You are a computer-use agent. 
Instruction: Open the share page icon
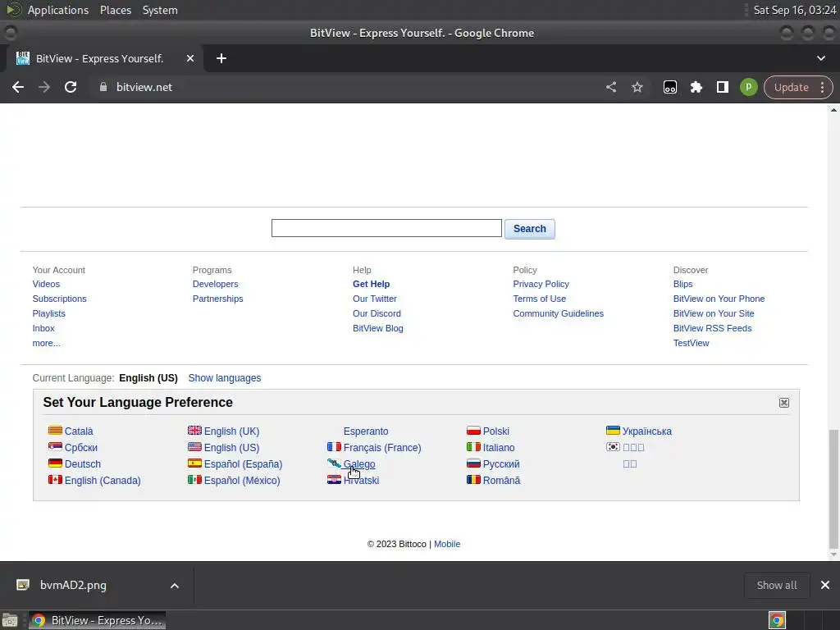[611, 87]
